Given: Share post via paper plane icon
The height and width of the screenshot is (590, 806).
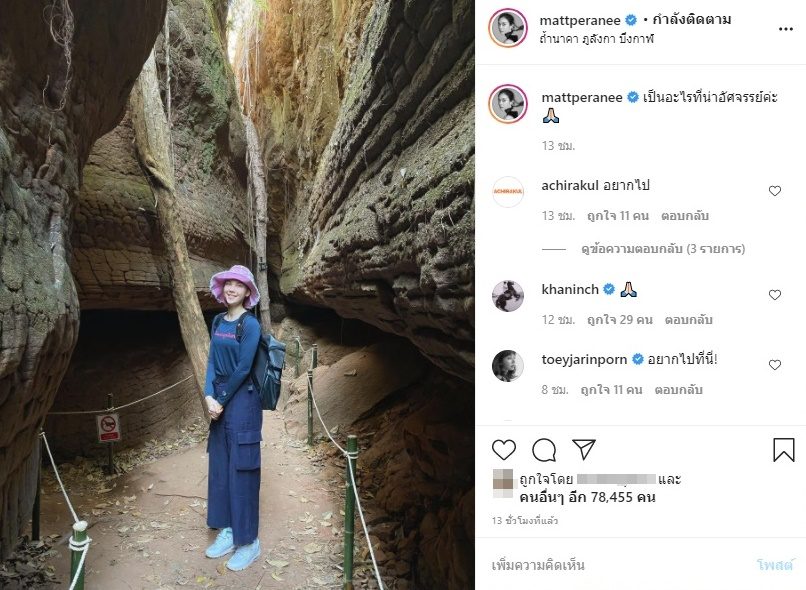Looking at the screenshot, I should click(584, 450).
